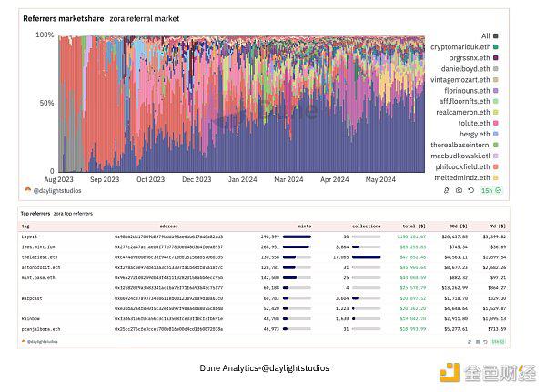Viewport: 546px width, 392px height.
Task: Select the thelaziest.eth tag cell
Action: tap(39, 257)
